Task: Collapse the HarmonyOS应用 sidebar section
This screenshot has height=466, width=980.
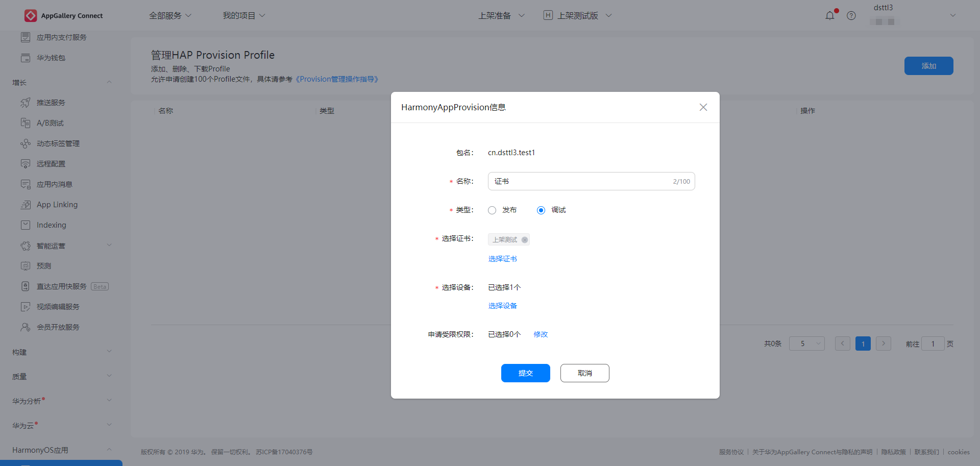Action: point(109,449)
